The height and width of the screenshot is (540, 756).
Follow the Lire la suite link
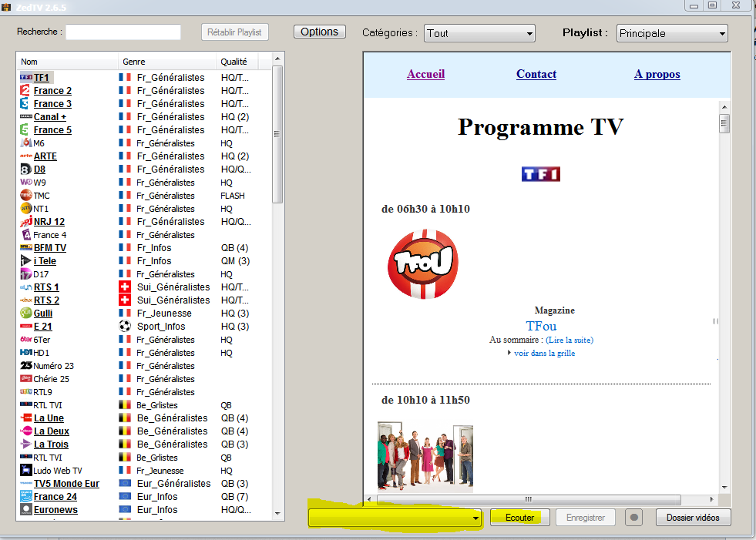pos(570,340)
